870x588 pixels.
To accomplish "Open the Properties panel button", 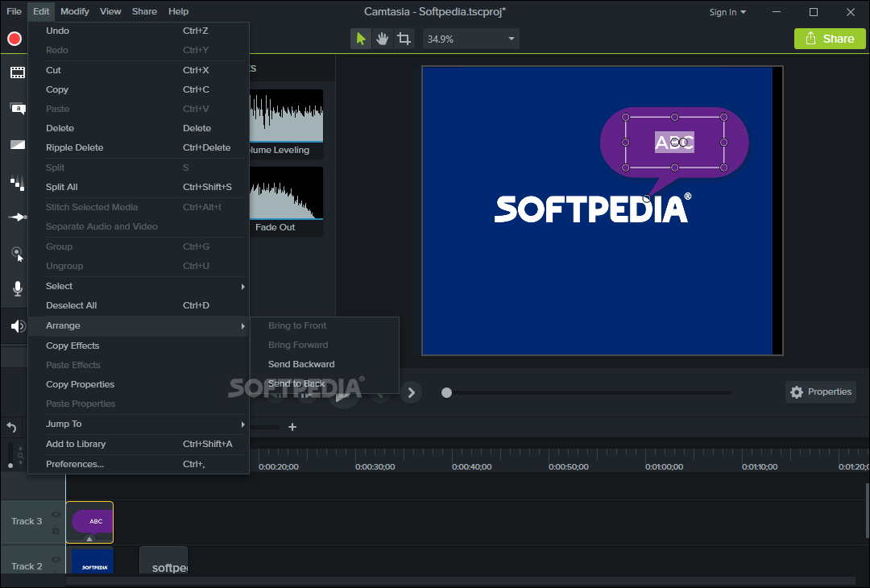I will point(821,392).
